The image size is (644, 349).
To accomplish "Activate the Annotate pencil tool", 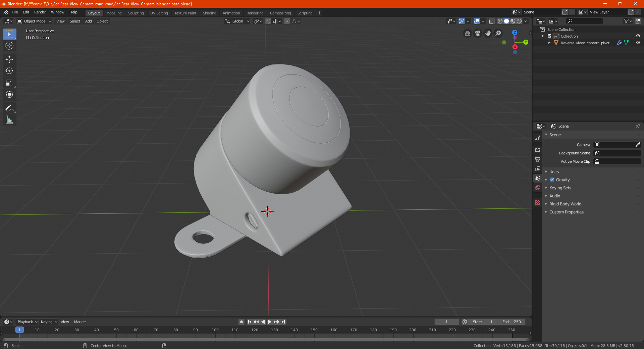I will pyautogui.click(x=9, y=108).
